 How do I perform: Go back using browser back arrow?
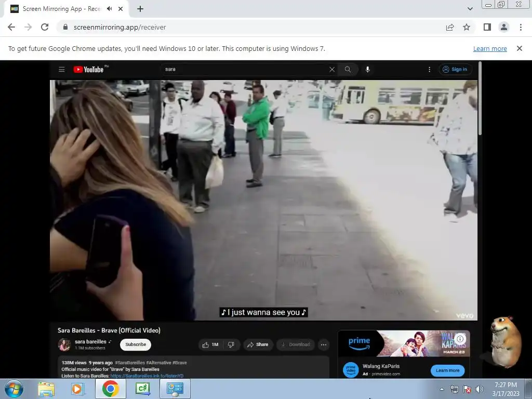coord(11,27)
